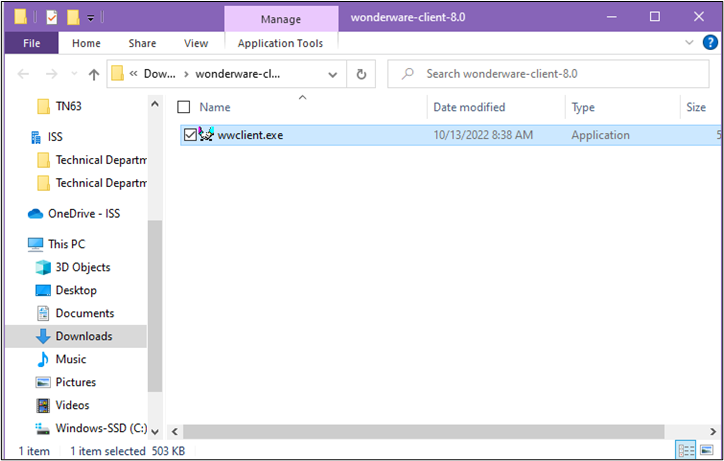Click the navigation pane scroll up arrow

(x=155, y=104)
